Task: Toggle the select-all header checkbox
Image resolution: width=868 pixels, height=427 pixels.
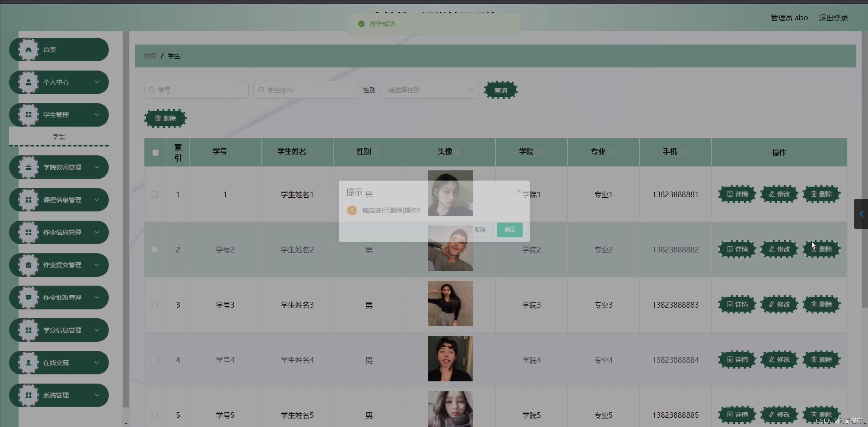Action: tap(155, 153)
